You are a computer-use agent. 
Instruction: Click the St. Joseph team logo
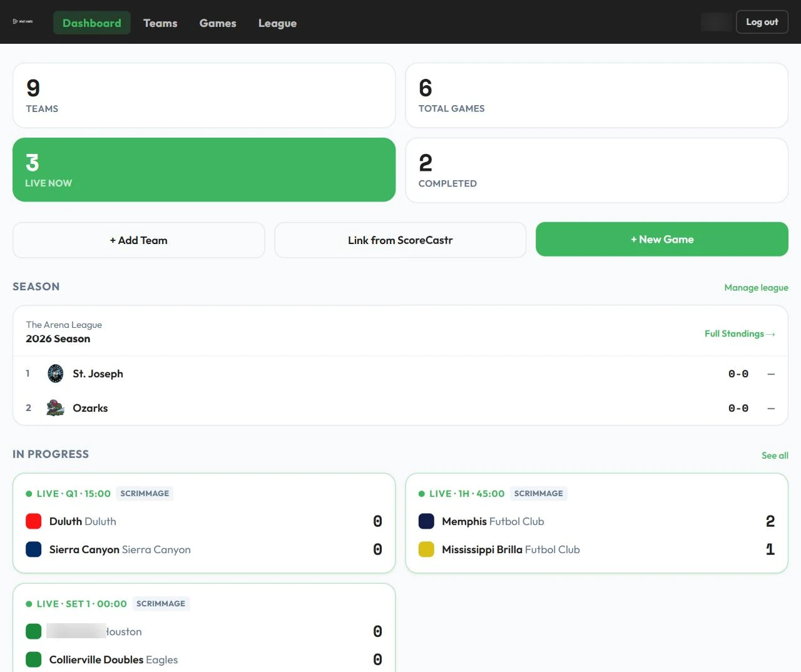(56, 374)
